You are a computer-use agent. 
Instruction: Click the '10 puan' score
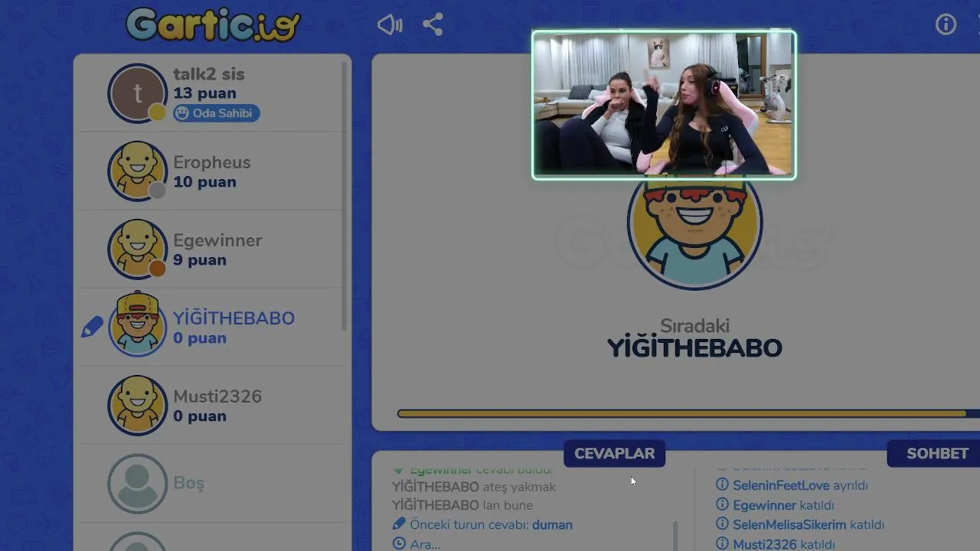tap(204, 182)
